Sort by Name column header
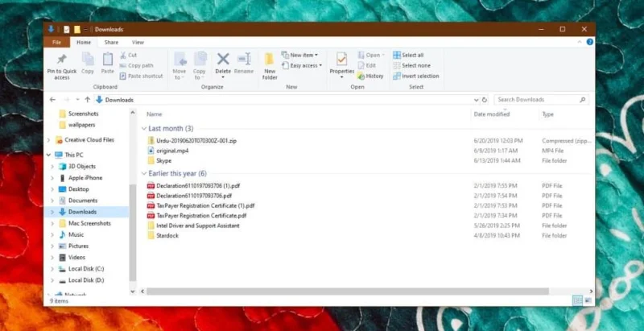This screenshot has width=644, height=331. [155, 114]
